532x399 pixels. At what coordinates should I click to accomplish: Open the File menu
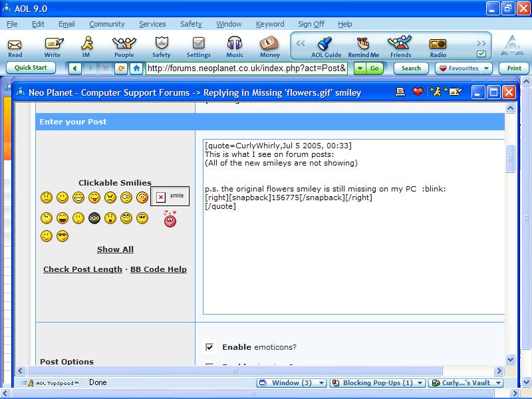click(x=12, y=24)
